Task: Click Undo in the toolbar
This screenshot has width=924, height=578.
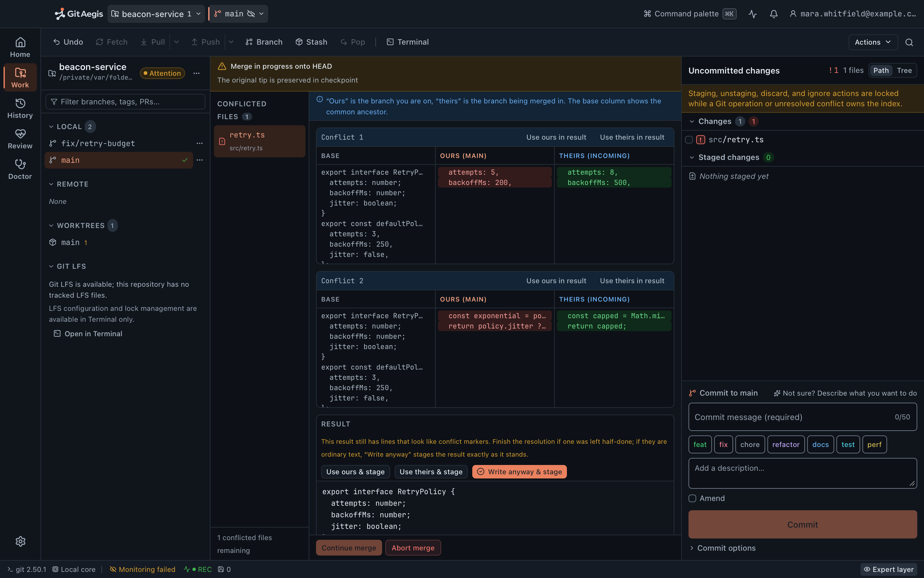Action: click(68, 42)
